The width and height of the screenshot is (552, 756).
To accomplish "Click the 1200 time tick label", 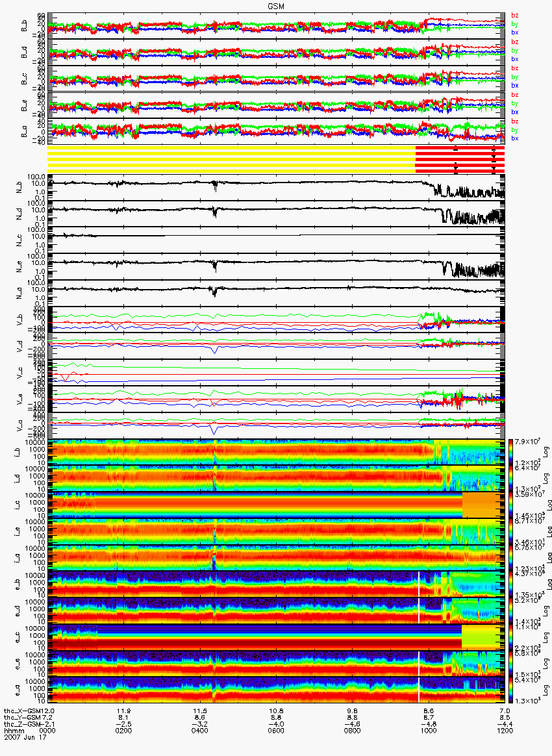I will tap(505, 731).
